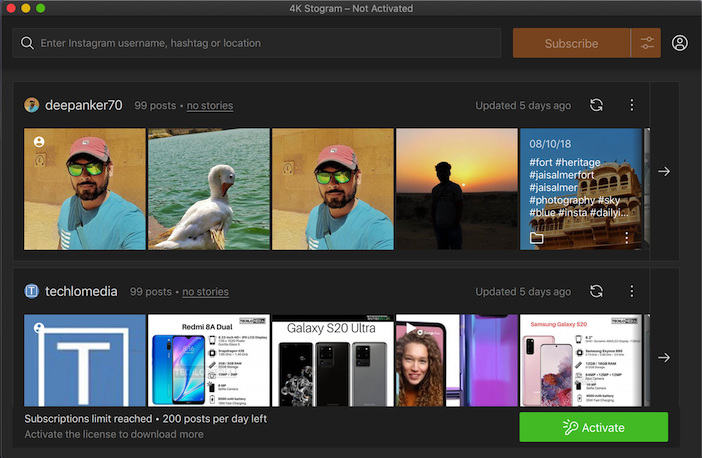
Task: Open deepanker70 profile avatar
Action: point(32,105)
